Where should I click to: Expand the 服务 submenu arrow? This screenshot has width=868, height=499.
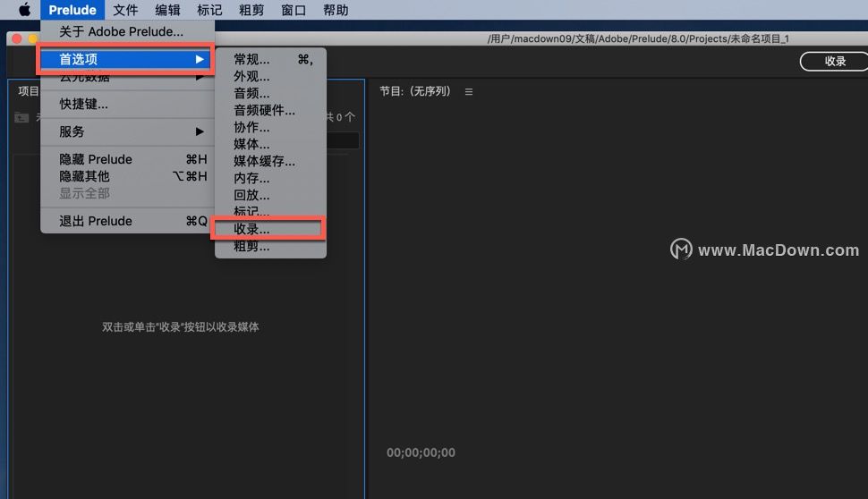tap(200, 131)
